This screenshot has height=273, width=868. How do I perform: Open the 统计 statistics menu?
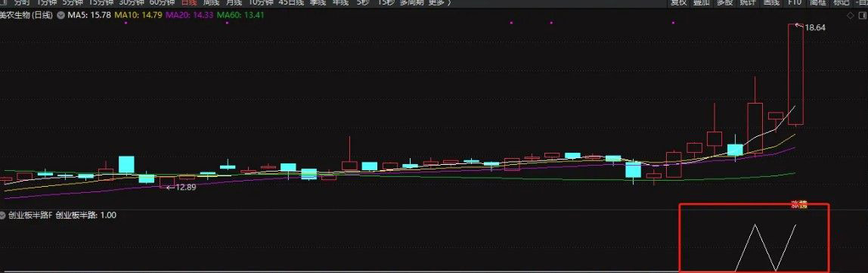(748, 2)
